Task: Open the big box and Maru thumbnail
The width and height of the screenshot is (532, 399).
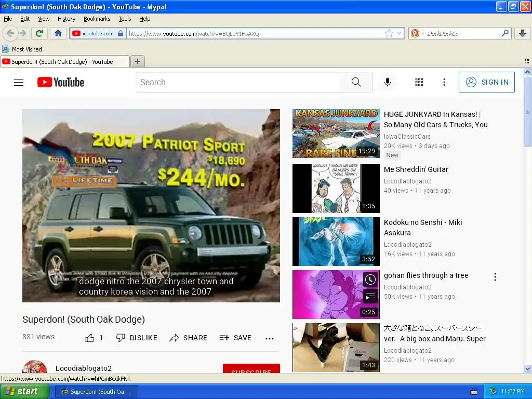Action: click(336, 348)
